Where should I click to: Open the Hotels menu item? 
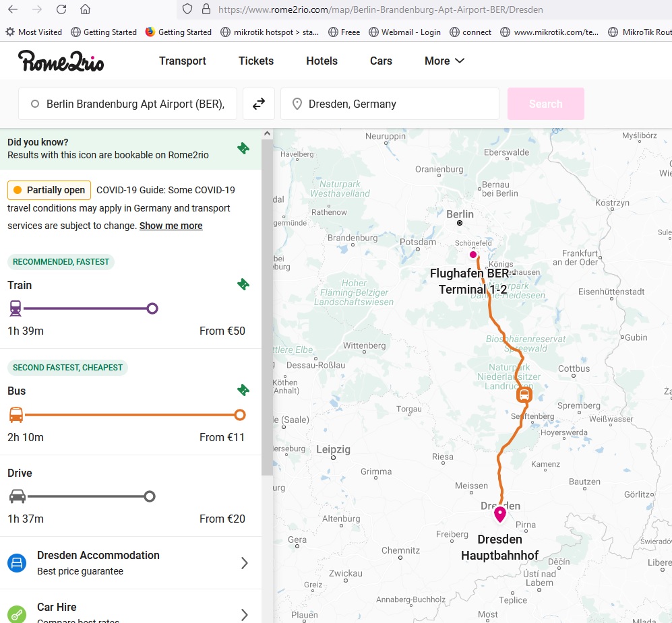point(322,61)
